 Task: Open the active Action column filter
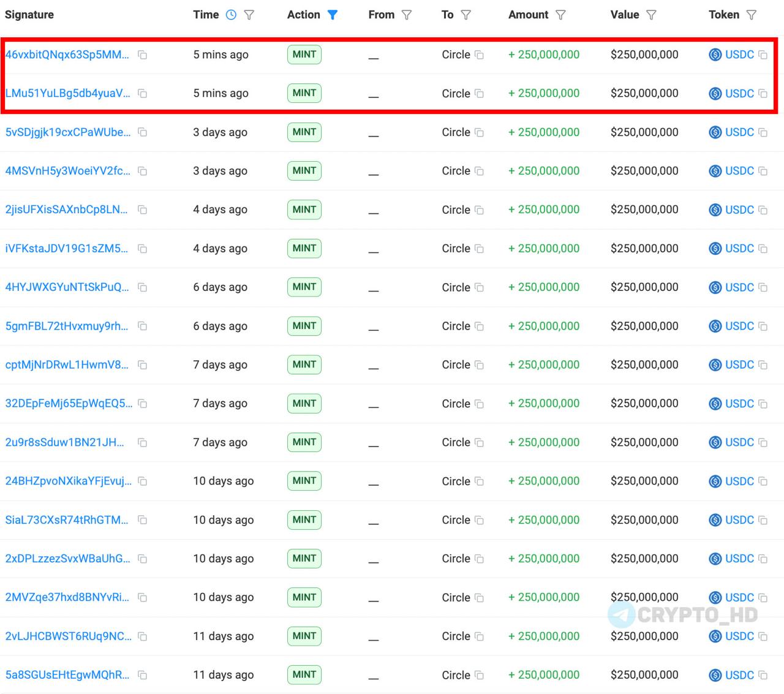coord(333,15)
